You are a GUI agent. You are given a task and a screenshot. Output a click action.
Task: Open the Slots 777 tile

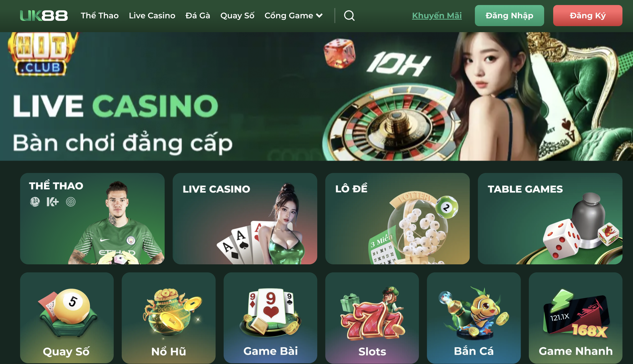pyautogui.click(x=372, y=318)
